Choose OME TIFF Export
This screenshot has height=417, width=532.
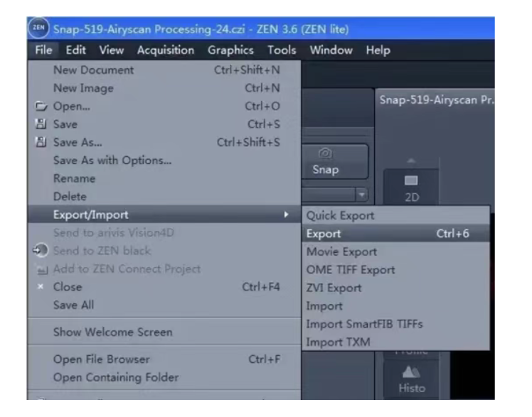pyautogui.click(x=351, y=270)
